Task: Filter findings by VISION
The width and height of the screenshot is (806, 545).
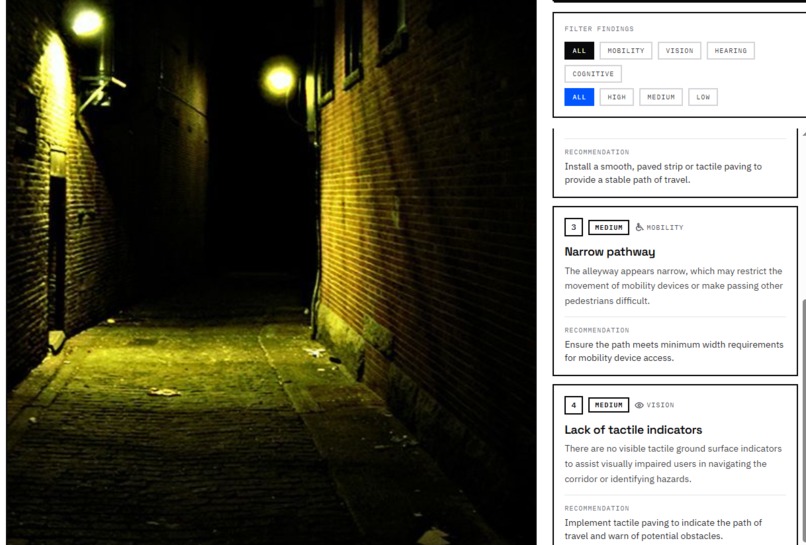Action: 679,50
